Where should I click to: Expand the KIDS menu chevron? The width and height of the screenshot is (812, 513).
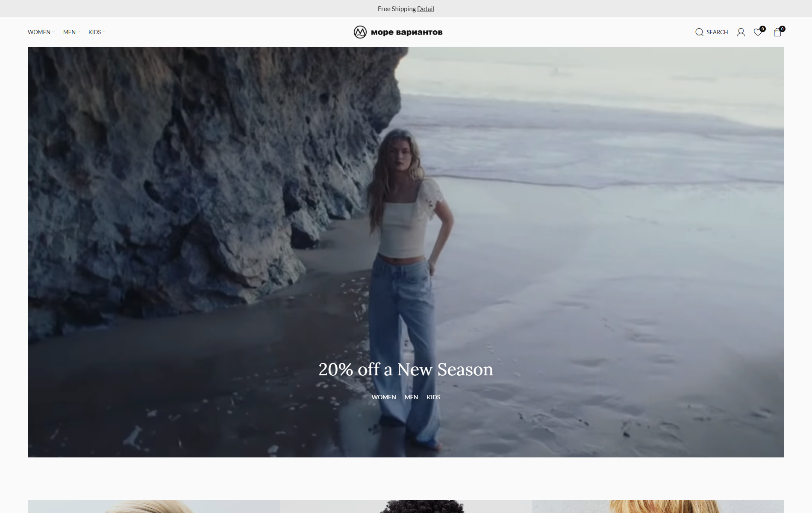(x=104, y=32)
